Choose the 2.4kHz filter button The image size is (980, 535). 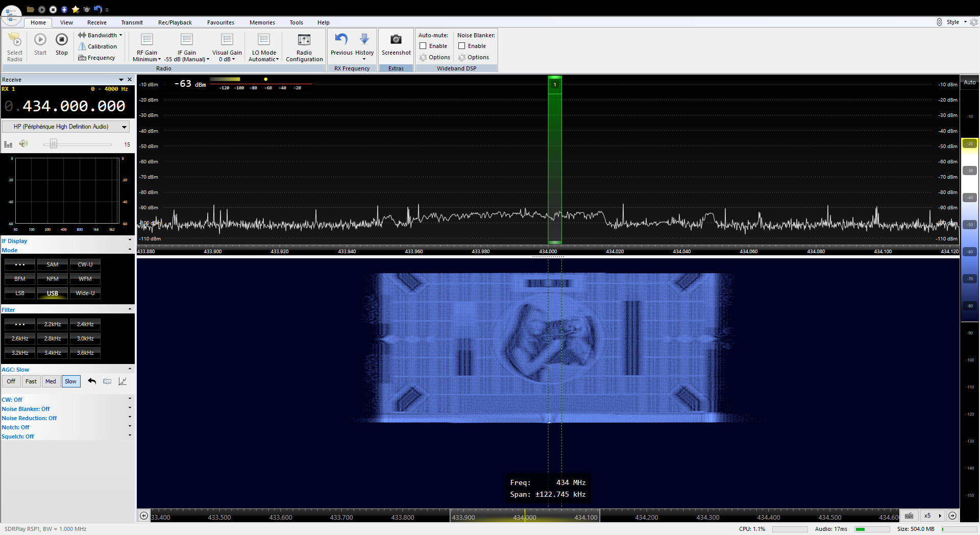(x=85, y=324)
